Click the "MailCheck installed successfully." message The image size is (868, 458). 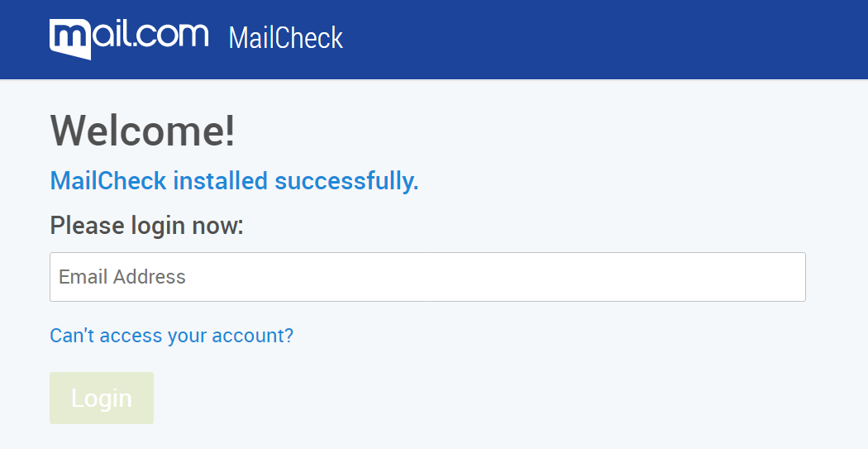pyautogui.click(x=234, y=181)
